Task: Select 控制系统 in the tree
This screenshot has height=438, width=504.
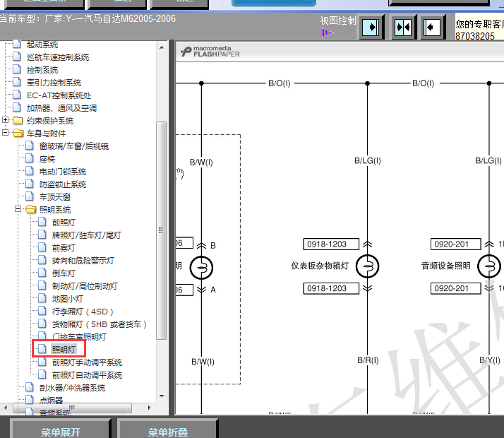Action: [42, 70]
